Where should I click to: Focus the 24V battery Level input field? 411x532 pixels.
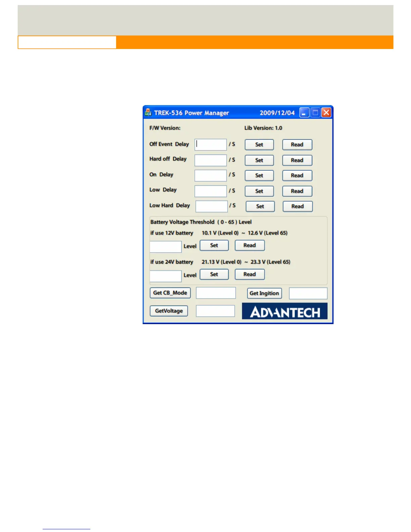[166, 276]
